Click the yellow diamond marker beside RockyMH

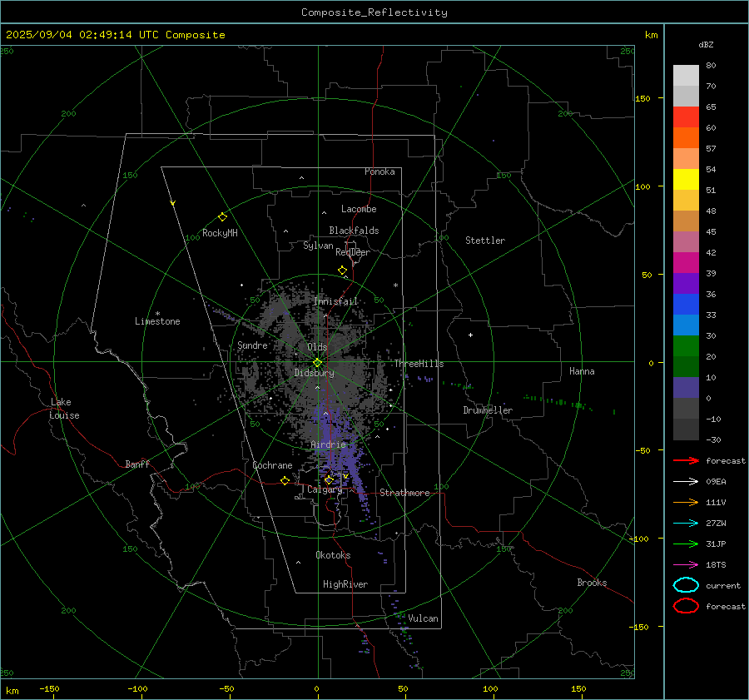pos(222,217)
